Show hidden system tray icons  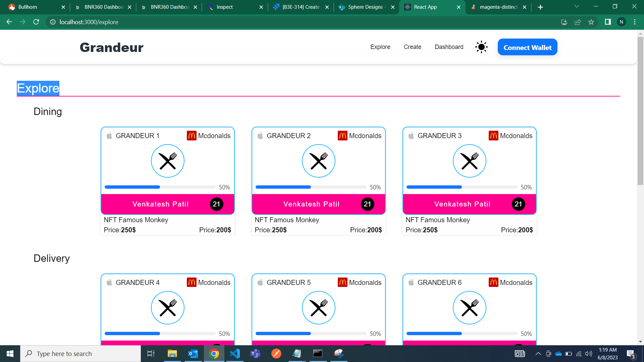[x=538, y=354]
